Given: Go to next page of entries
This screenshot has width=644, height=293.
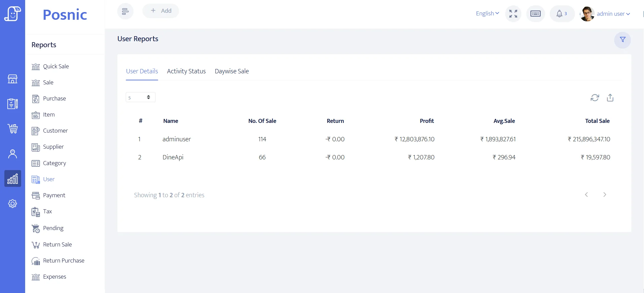Looking at the screenshot, I should (604, 195).
